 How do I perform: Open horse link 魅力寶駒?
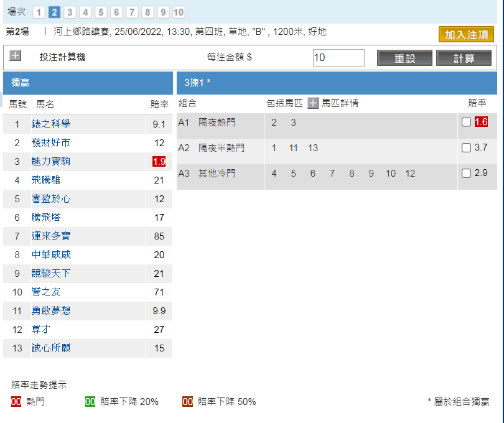pyautogui.click(x=51, y=162)
